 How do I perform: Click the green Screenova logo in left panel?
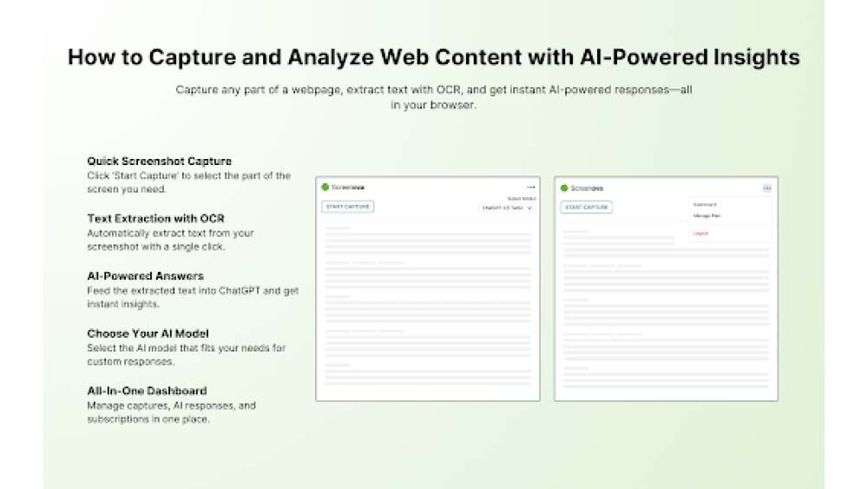pos(325,187)
